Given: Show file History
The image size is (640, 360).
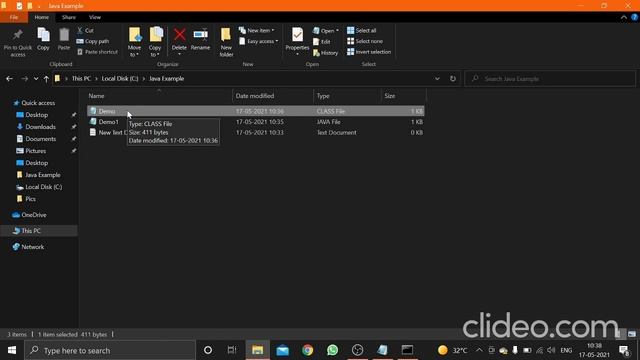Looking at the screenshot, I should pos(325,53).
